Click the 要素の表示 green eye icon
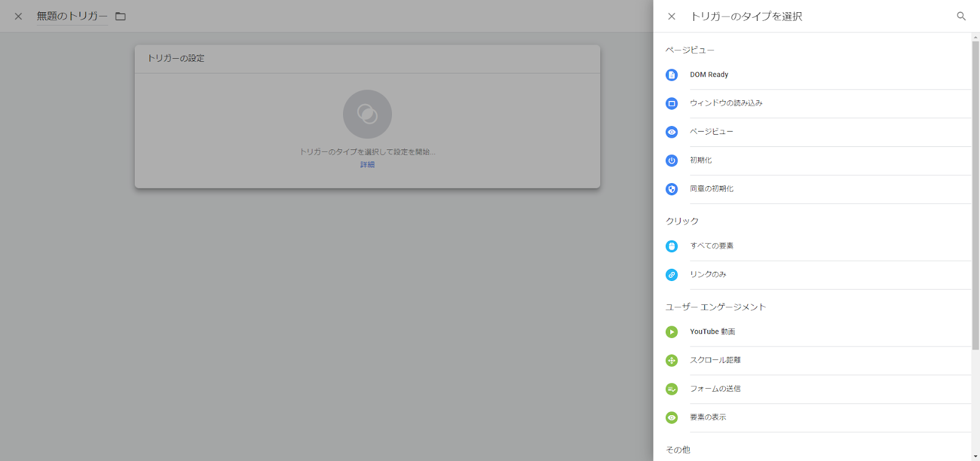The height and width of the screenshot is (461, 980). coord(672,418)
